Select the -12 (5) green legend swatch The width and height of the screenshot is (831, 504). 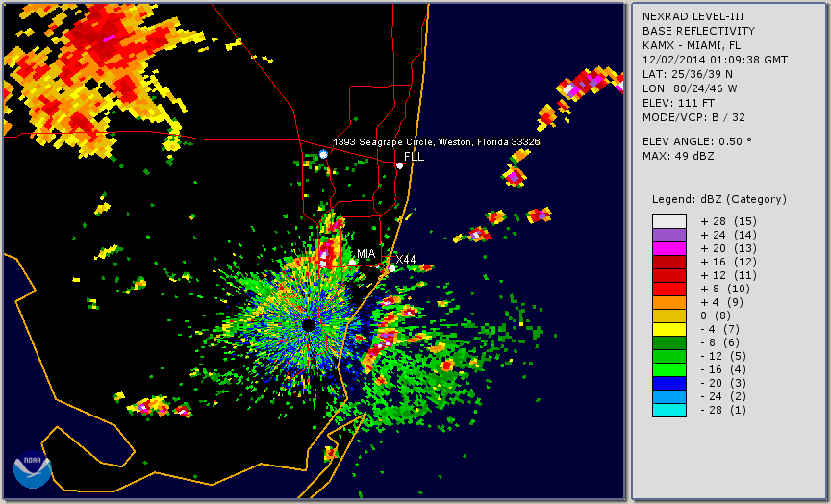669,356
